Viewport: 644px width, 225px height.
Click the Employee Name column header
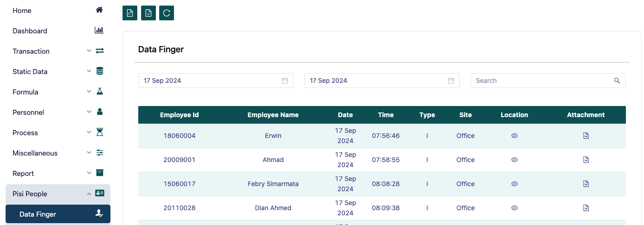pyautogui.click(x=273, y=115)
